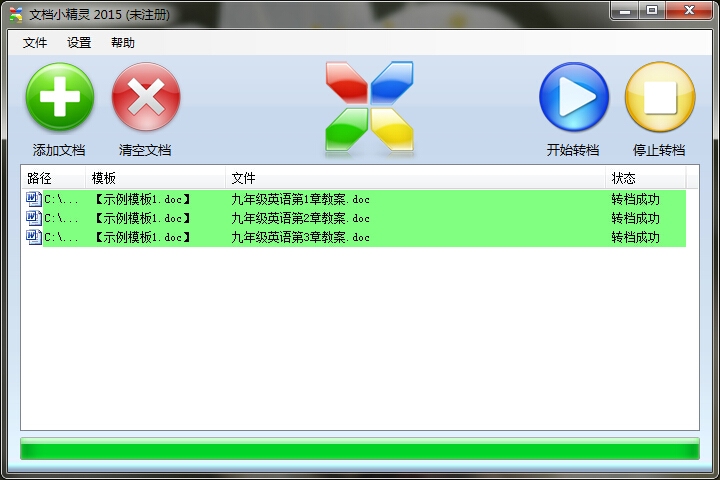This screenshot has height=480, width=720.
Task: Click the four-color X logo in the toolbar
Action: point(369,107)
